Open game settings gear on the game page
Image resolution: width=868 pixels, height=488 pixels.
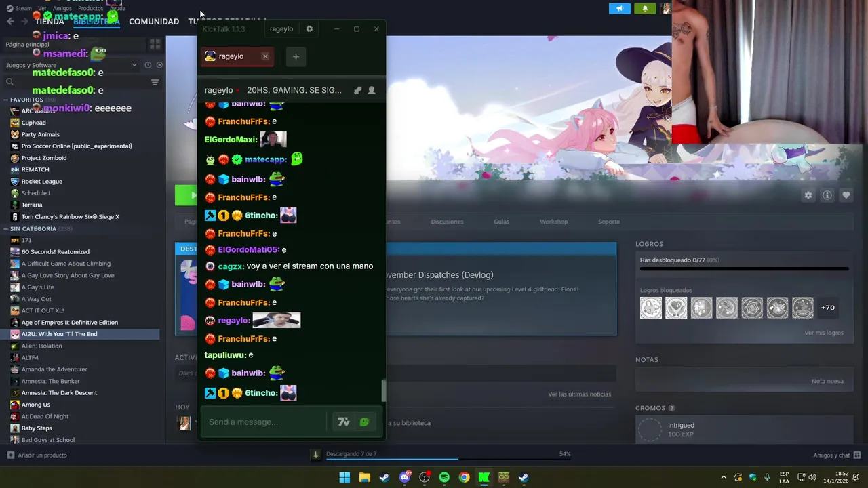pyautogui.click(x=808, y=195)
